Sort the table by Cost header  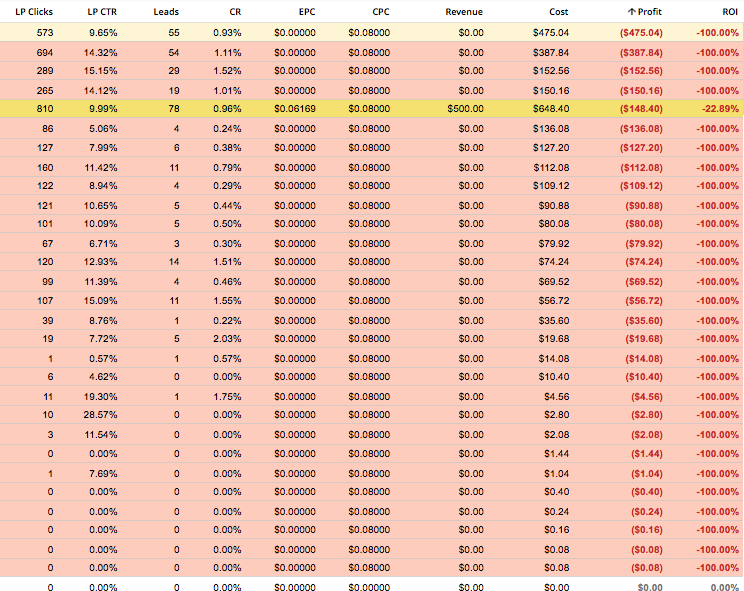coord(559,12)
